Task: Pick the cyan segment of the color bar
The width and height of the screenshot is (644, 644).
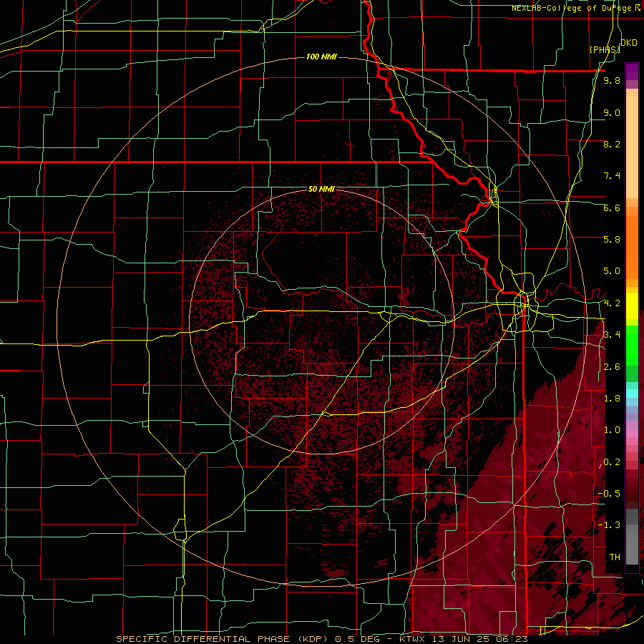Action: [x=632, y=394]
